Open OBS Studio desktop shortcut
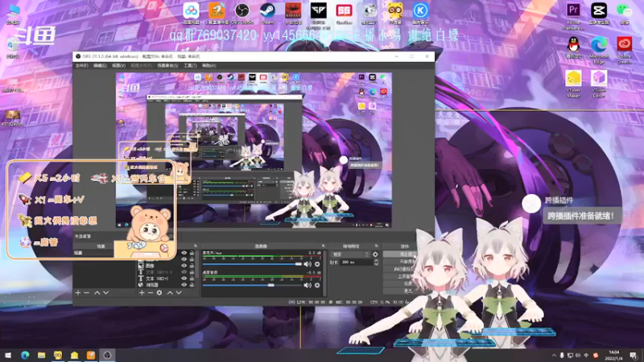644x362 pixels. point(242,13)
